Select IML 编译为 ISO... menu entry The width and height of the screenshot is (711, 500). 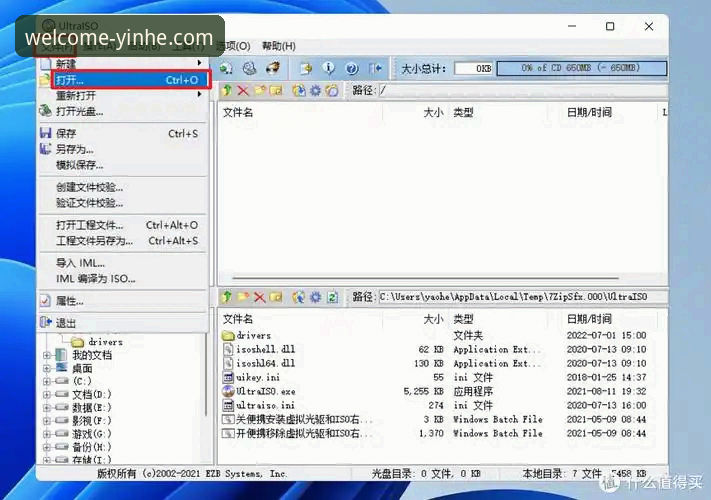point(122,279)
